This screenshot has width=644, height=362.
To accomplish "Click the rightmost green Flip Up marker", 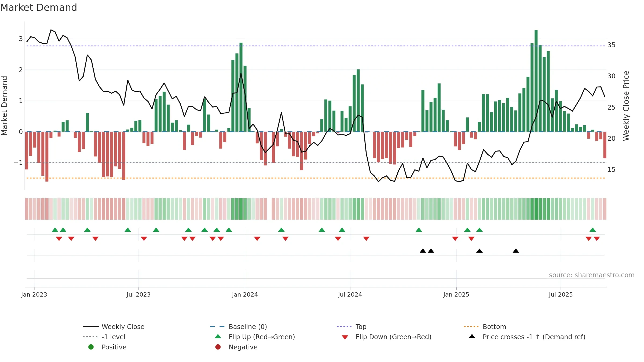I will [x=593, y=230].
